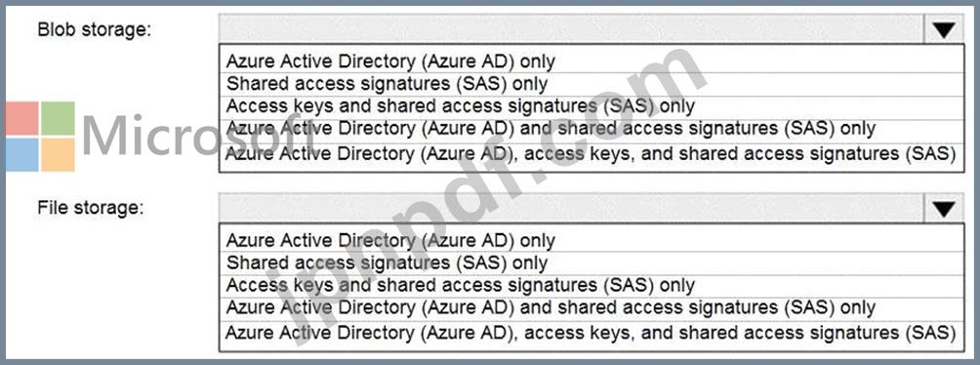The image size is (980, 365).
Task: Click the yellow square of Microsoft logo
Action: click(59, 154)
